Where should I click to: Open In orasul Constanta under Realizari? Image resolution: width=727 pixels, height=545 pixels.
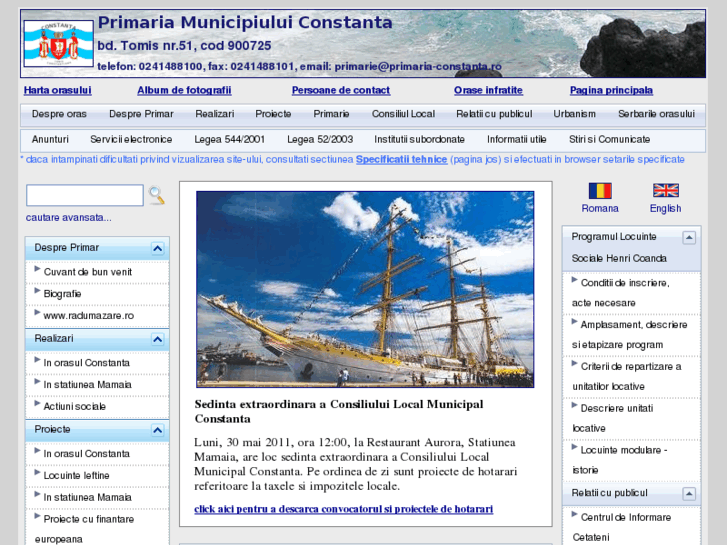pyautogui.click(x=86, y=363)
